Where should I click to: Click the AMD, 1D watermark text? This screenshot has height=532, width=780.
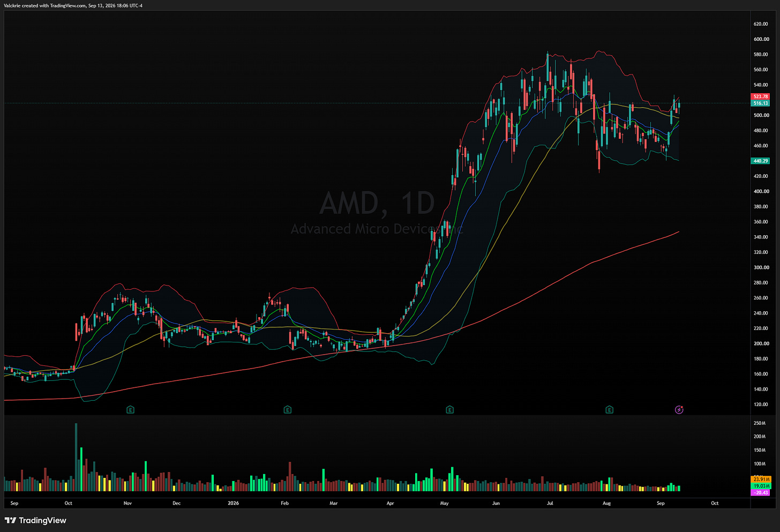pos(377,204)
